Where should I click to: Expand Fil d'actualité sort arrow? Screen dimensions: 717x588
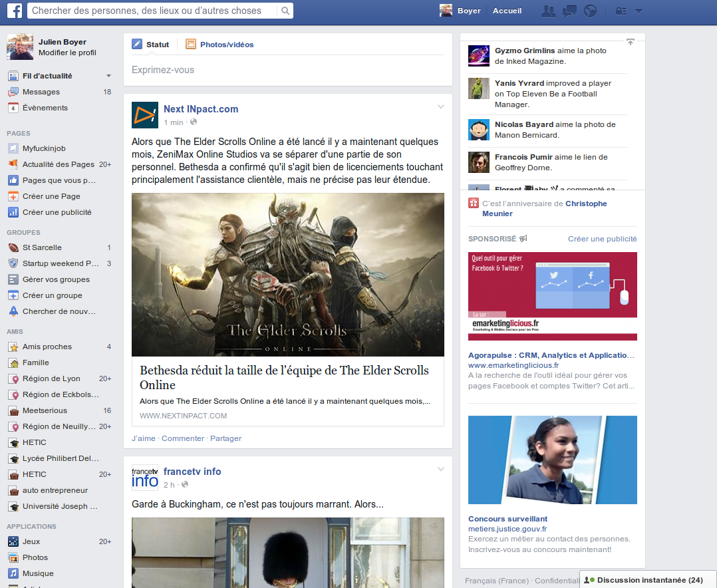click(109, 76)
